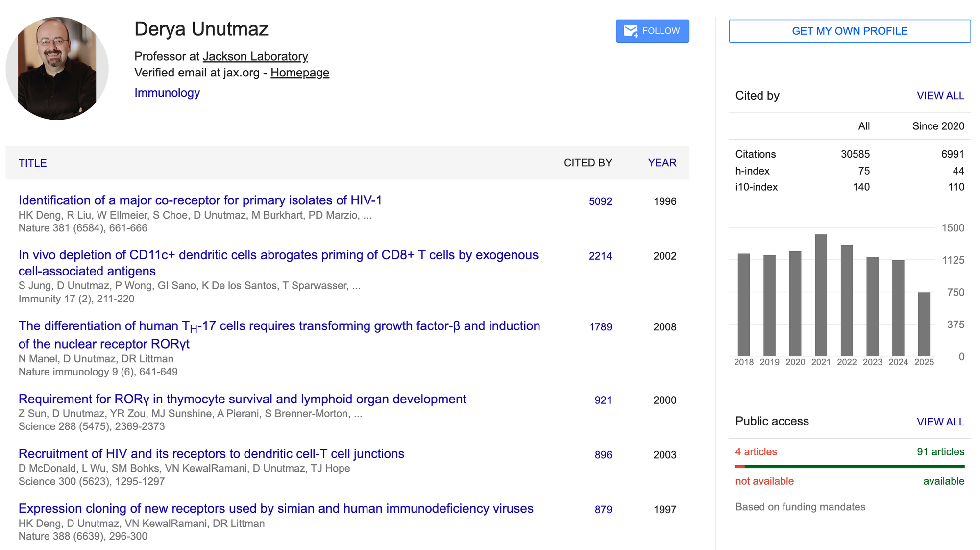Click Derya Unutmaz profile photo

click(x=57, y=69)
